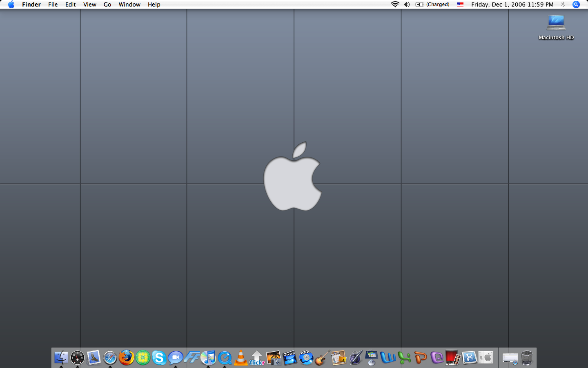Open the Finder application menu
This screenshot has height=368, width=588.
tap(31, 4)
